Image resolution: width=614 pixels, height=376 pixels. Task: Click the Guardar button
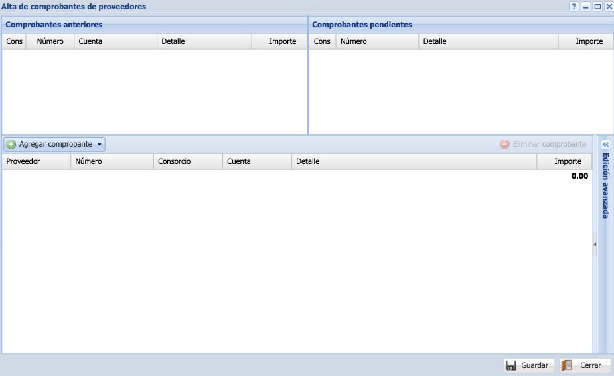[529, 365]
